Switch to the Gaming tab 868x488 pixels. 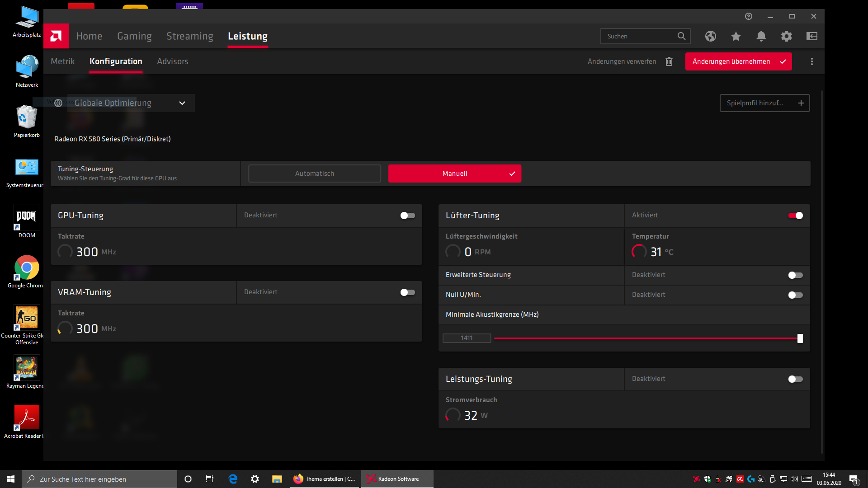click(x=134, y=36)
